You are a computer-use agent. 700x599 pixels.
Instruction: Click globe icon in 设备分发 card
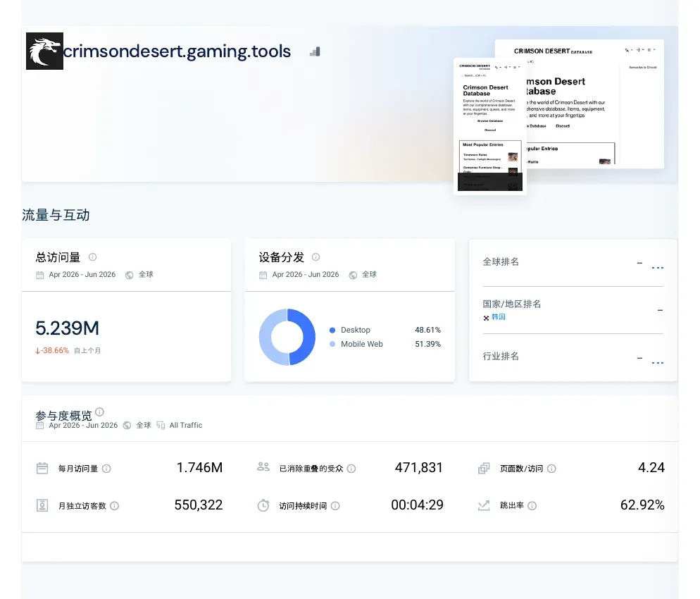click(x=353, y=275)
